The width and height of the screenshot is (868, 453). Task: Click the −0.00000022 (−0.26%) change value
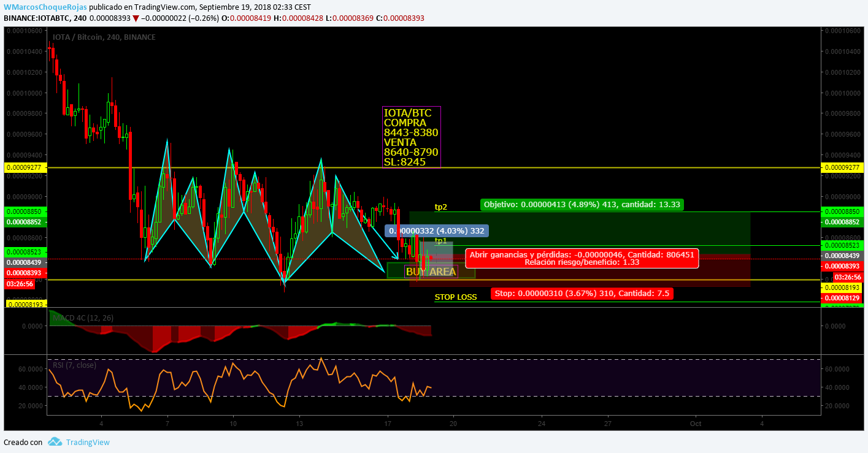180,18
